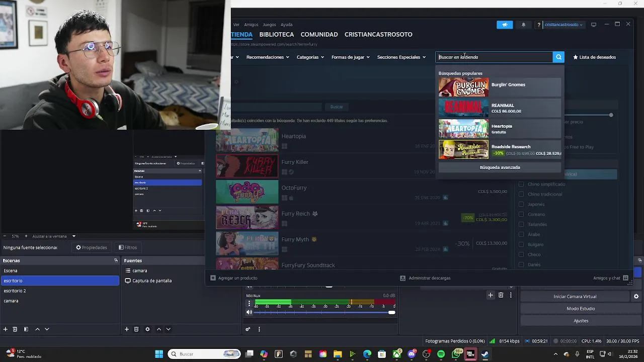Open transition properties three-dot menu
Image resolution: width=644 pixels, height=362 pixels.
(511, 295)
